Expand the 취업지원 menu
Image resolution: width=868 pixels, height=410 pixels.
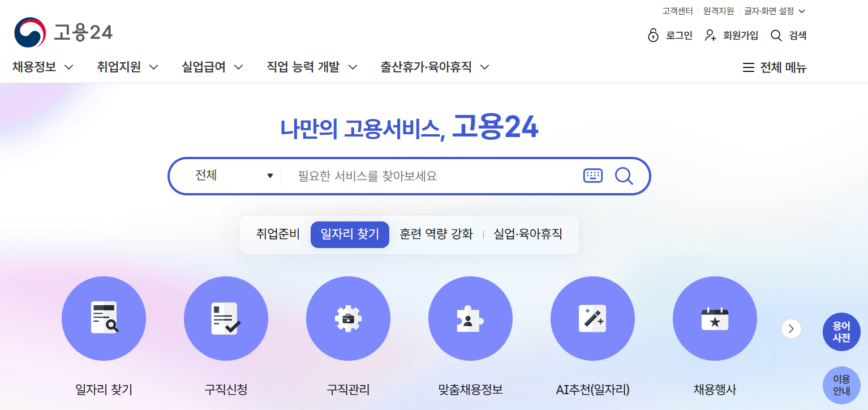(x=127, y=67)
